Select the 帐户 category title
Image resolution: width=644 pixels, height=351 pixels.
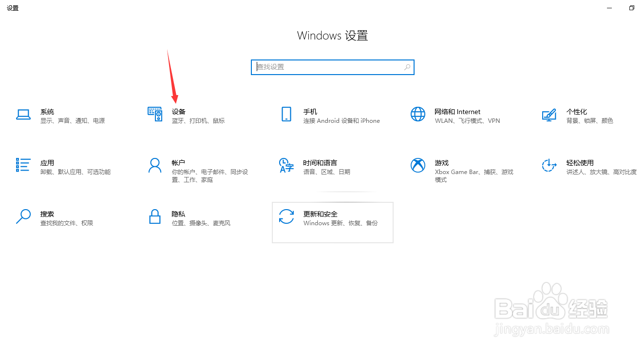[x=179, y=163]
